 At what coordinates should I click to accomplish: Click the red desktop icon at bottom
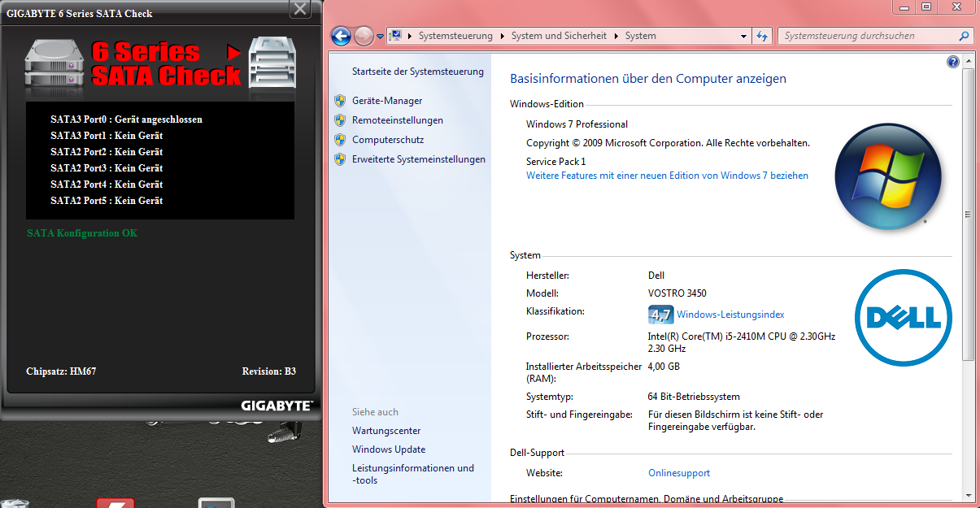click(x=115, y=503)
